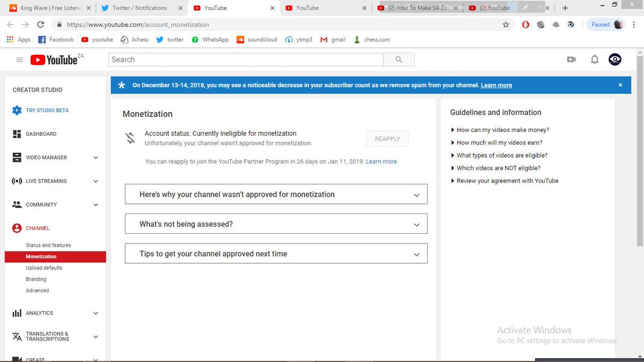Open the notifications bell
644x362 pixels.
tap(594, 60)
